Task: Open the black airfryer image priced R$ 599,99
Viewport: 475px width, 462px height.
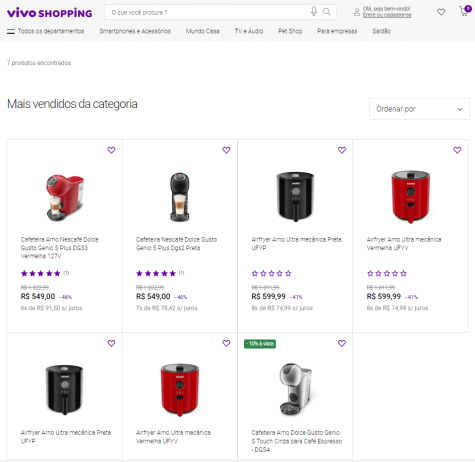Action: 295,196
